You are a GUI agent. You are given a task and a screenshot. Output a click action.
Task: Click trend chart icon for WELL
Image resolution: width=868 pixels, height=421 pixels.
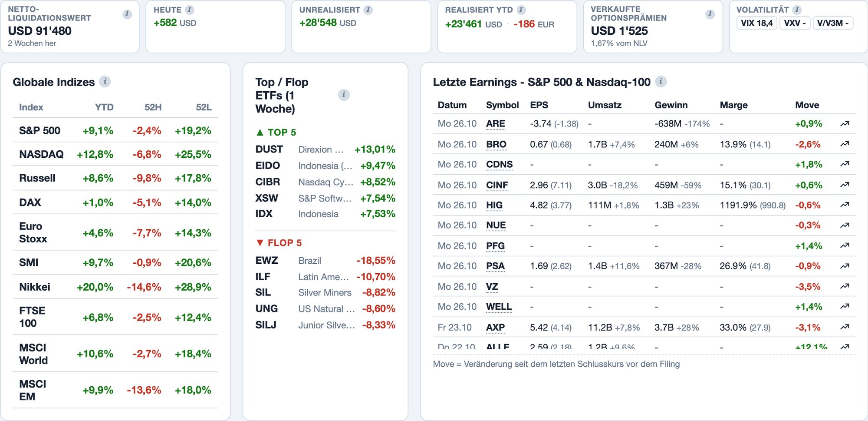click(845, 306)
